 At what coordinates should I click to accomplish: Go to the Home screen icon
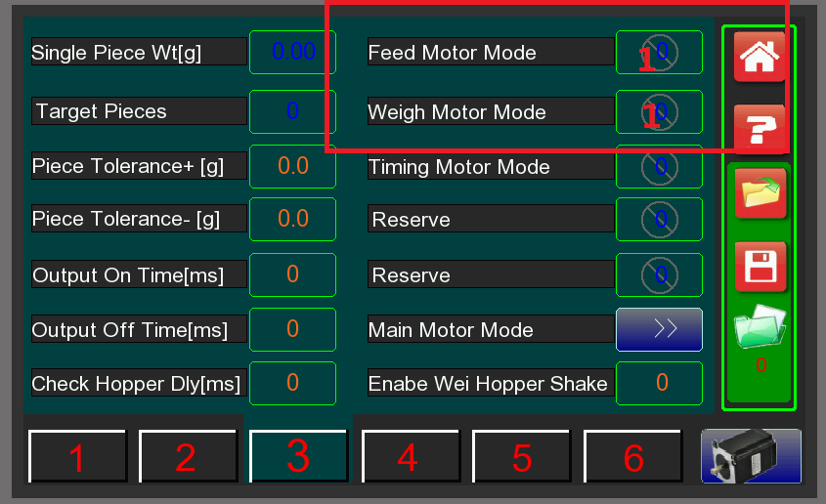760,57
